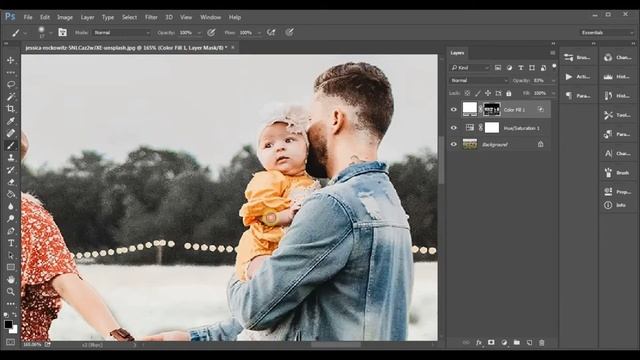640x360 pixels.
Task: Hide the Color Fill 1 layer
Action: (453, 109)
